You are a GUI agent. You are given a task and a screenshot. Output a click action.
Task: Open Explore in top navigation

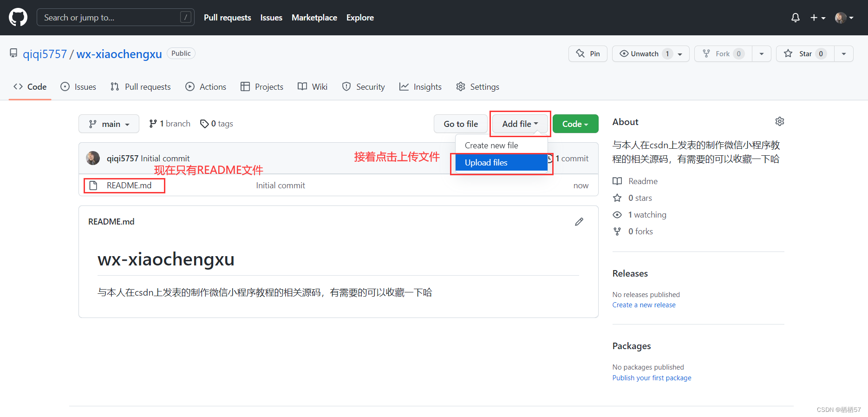pyautogui.click(x=360, y=18)
